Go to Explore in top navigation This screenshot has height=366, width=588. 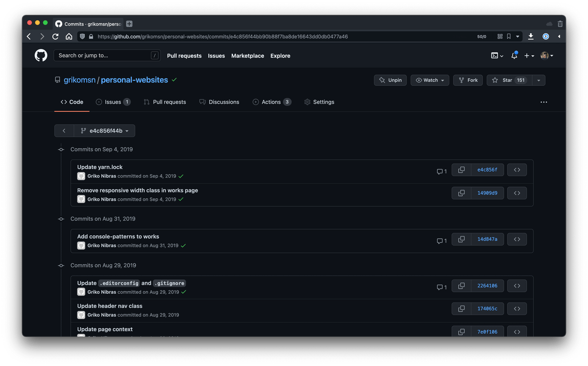pyautogui.click(x=280, y=56)
